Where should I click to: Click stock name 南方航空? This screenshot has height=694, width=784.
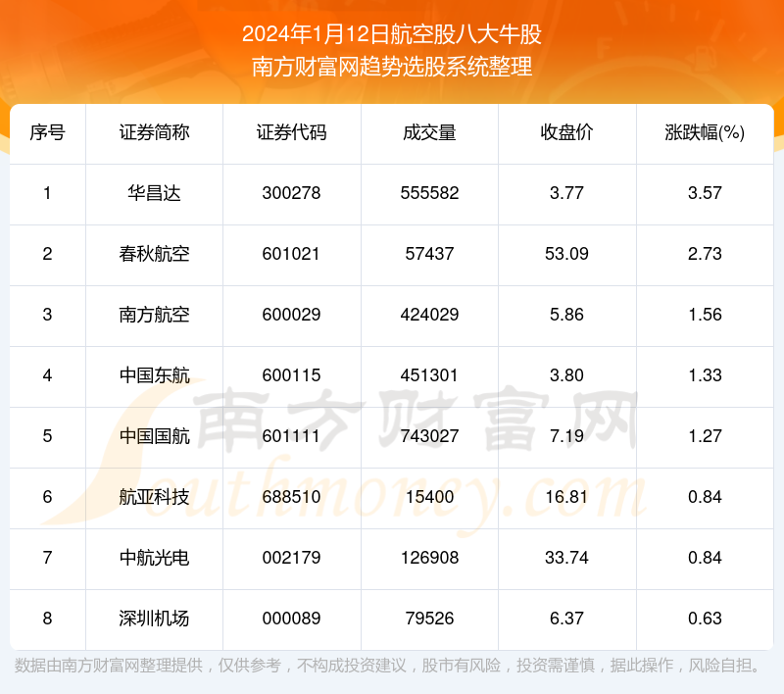[x=154, y=315]
